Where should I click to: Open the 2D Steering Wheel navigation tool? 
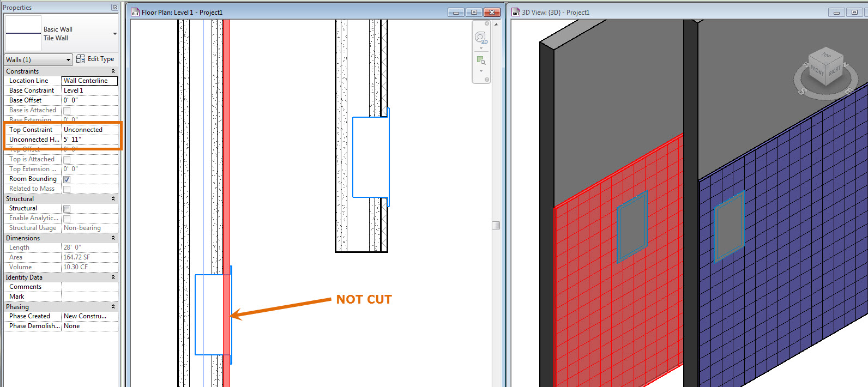(x=480, y=38)
